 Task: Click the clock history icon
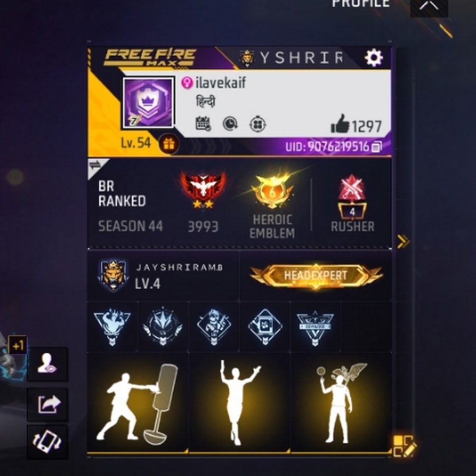coord(230,124)
